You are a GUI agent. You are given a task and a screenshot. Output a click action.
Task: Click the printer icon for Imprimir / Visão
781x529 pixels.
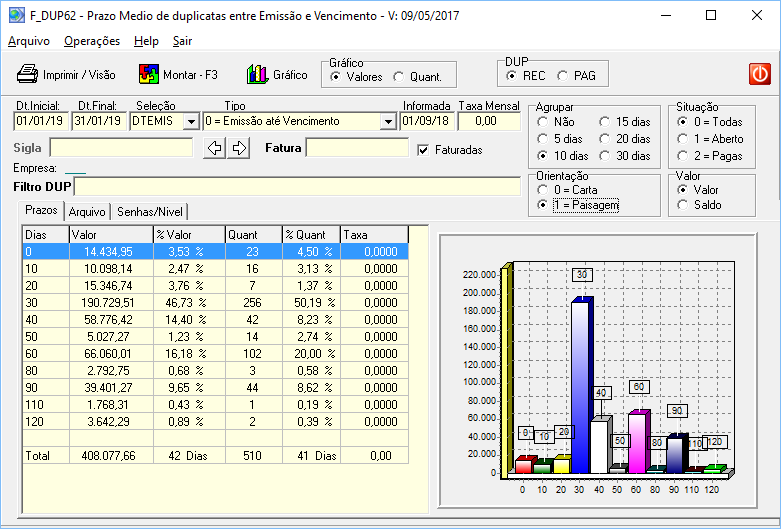[x=27, y=74]
